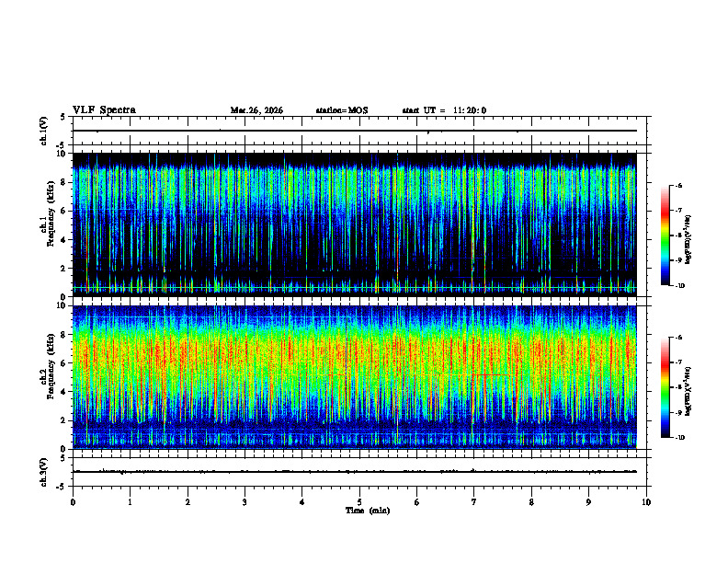Click the "ch.1(V)" axis label
The image size is (728, 563).
(x=43, y=131)
